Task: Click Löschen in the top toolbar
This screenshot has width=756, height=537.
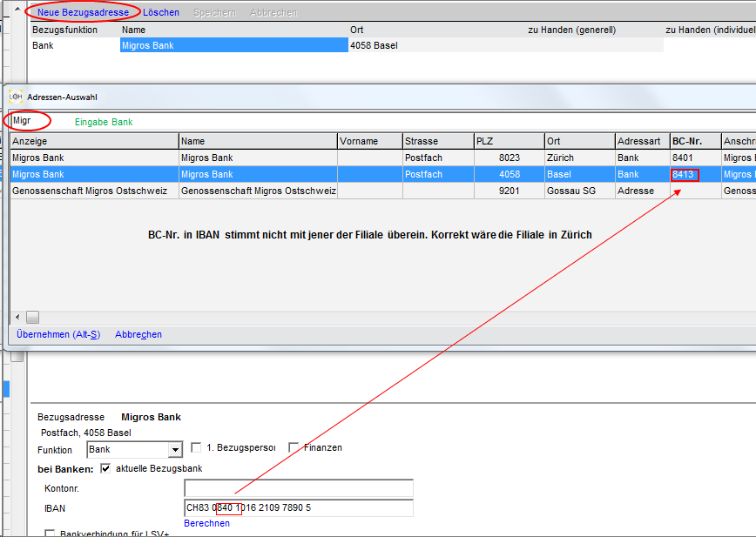Action: (161, 12)
